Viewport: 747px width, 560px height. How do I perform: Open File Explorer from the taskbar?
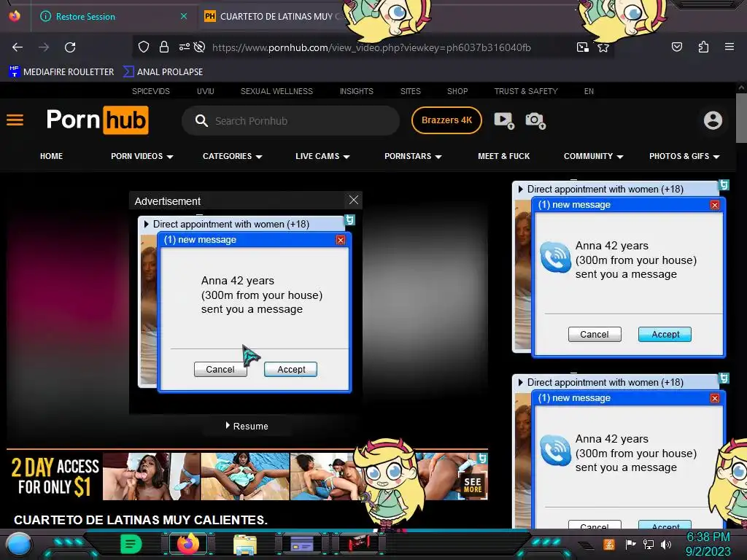pos(245,545)
